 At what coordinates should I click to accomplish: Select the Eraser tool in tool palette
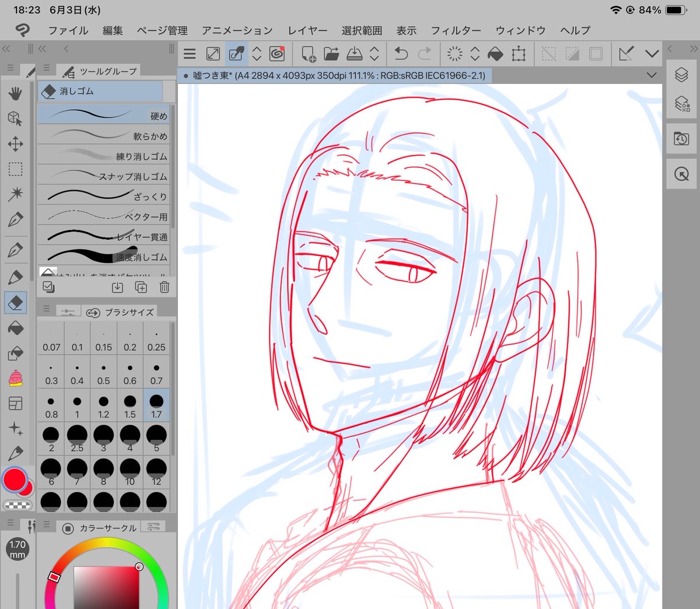[15, 302]
